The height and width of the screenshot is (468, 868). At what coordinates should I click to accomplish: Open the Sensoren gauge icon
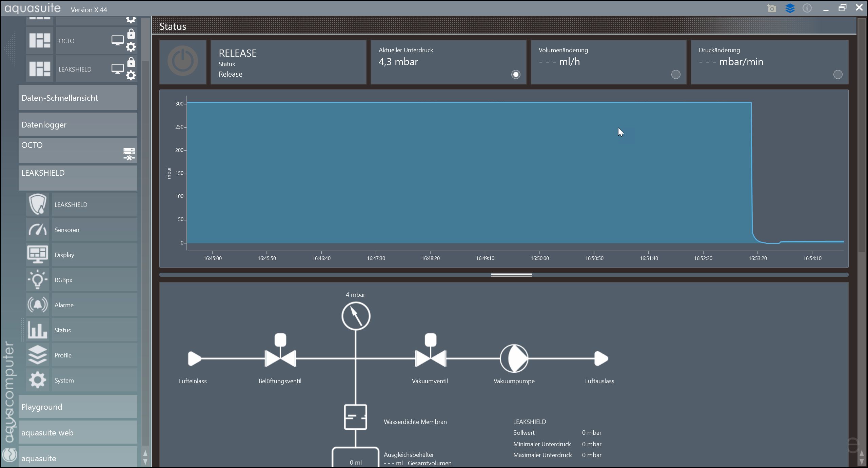(38, 230)
